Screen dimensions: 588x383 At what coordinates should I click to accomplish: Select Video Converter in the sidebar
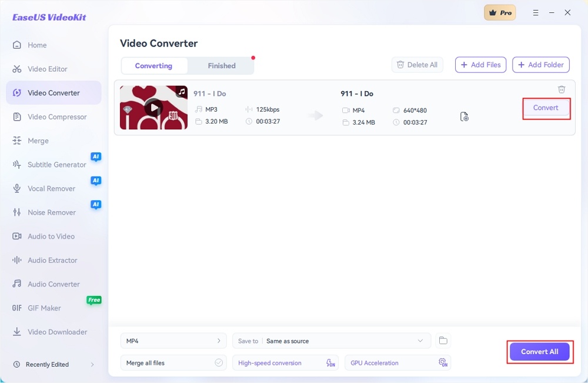click(x=54, y=92)
